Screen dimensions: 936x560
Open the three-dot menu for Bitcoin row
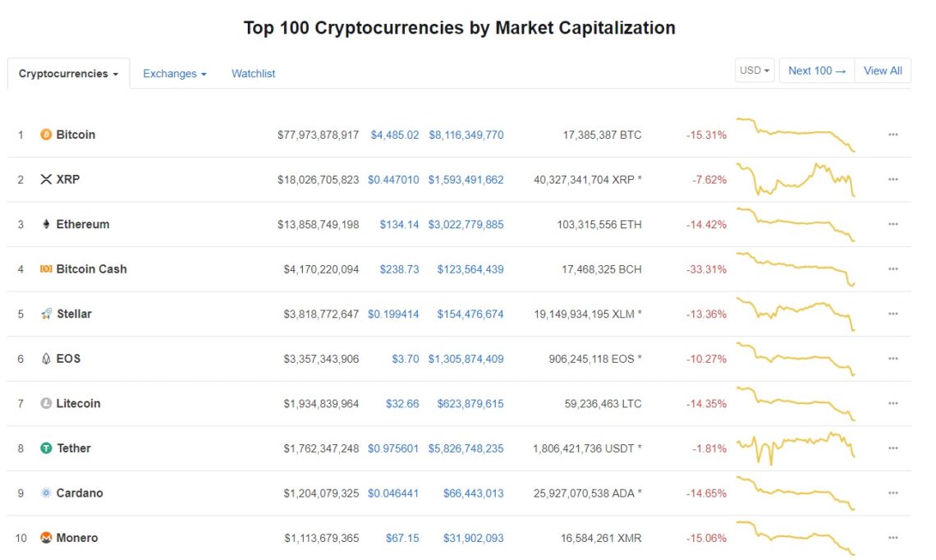[893, 135]
